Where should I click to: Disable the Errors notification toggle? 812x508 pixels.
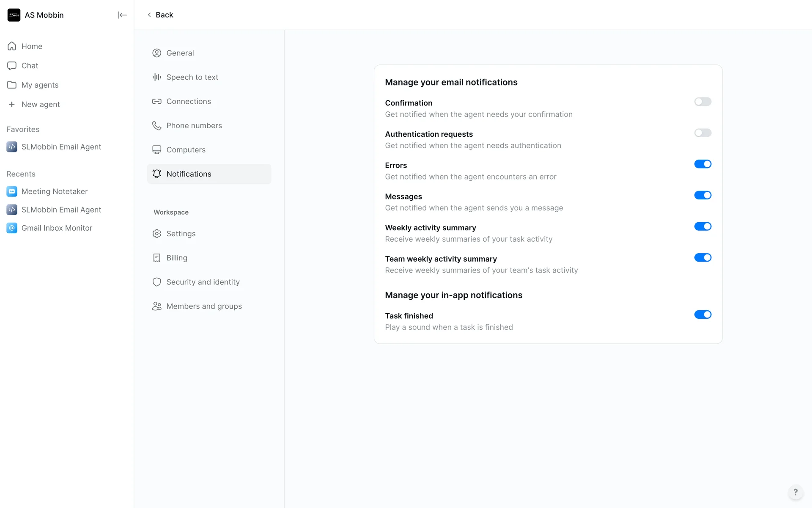coord(702,164)
